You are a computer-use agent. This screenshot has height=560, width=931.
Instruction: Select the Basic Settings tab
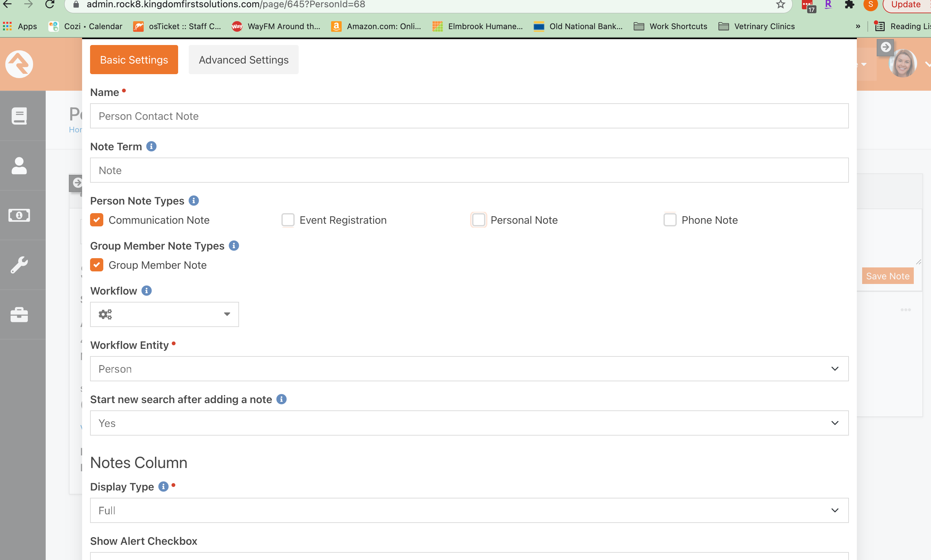(134, 60)
